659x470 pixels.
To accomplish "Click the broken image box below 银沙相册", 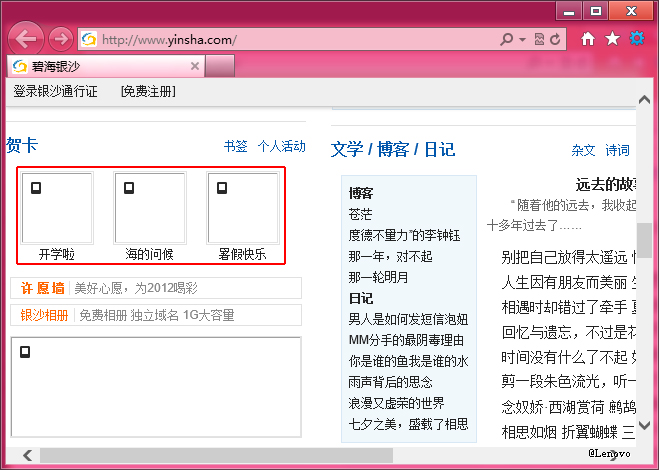I will click(156, 387).
